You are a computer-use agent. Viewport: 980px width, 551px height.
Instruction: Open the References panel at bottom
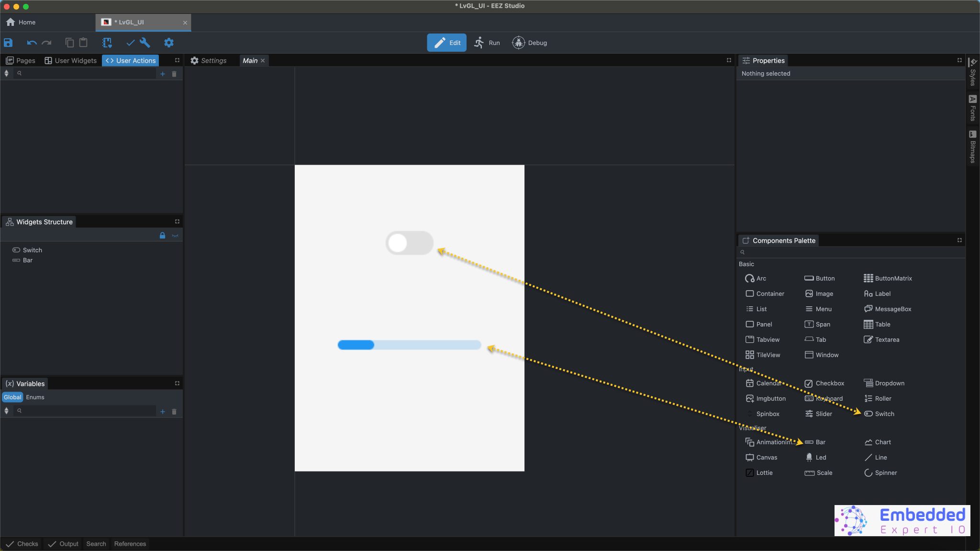(130, 543)
